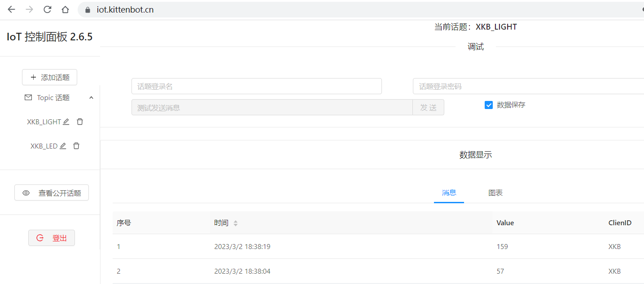This screenshot has width=644, height=284.
Task: Click the 序号 cell of row 2
Action: 118,271
